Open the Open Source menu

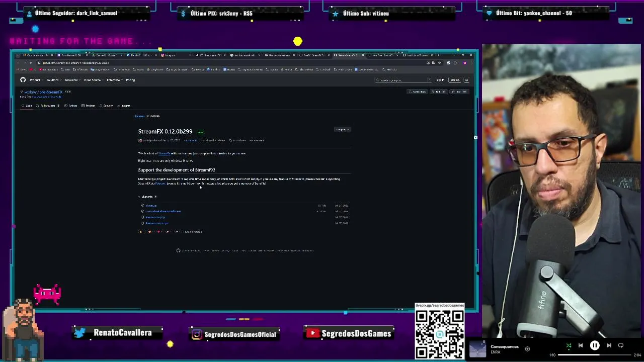click(x=93, y=80)
